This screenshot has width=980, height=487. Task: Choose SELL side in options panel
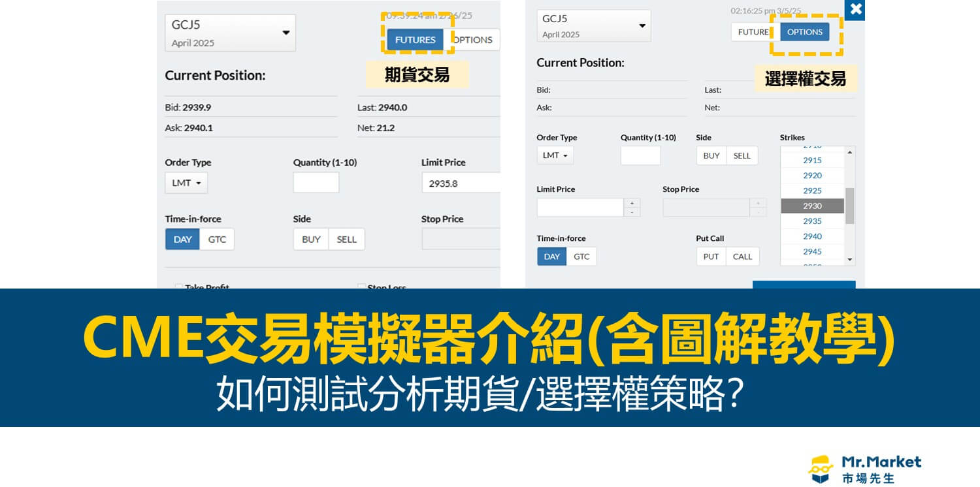[742, 155]
